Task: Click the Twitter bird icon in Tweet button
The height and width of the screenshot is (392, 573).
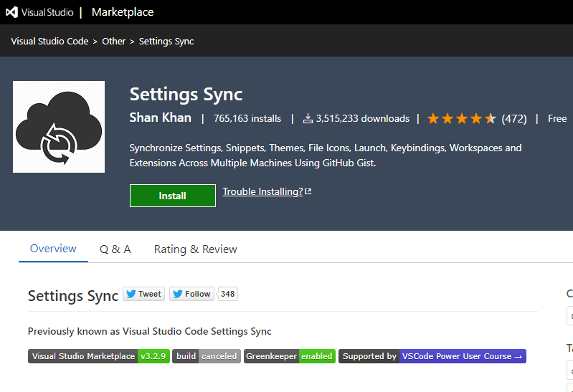Action: (x=131, y=294)
